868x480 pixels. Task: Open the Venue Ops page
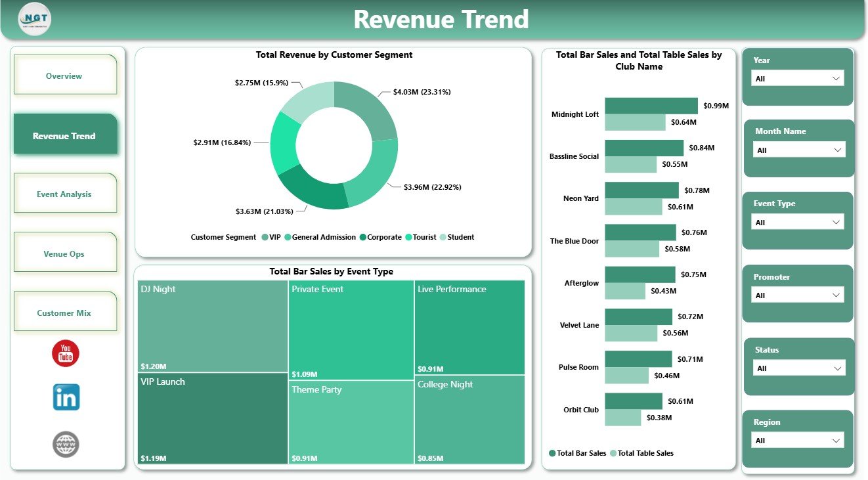pos(64,253)
